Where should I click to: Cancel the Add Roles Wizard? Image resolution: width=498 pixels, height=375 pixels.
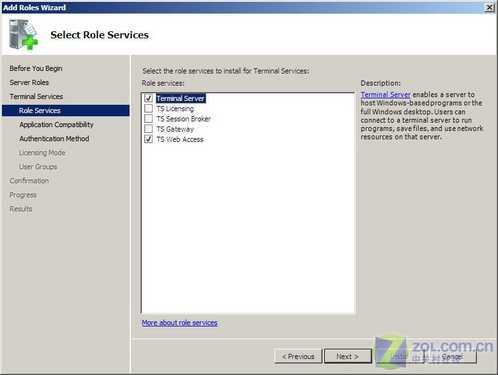(452, 356)
